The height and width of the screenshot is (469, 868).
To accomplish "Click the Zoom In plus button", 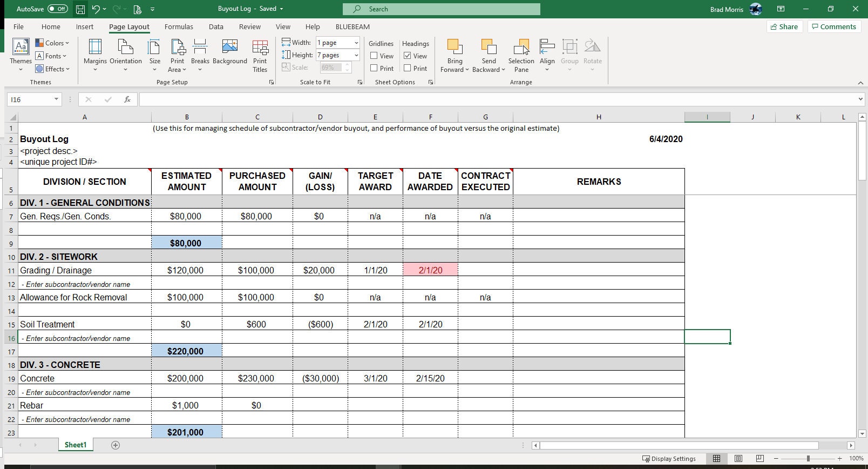I will pyautogui.click(x=840, y=459).
